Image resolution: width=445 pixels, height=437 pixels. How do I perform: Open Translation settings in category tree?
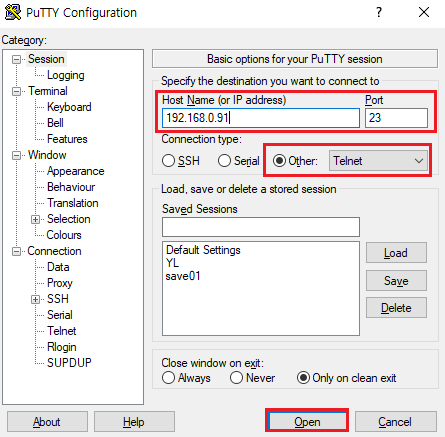pyautogui.click(x=73, y=203)
